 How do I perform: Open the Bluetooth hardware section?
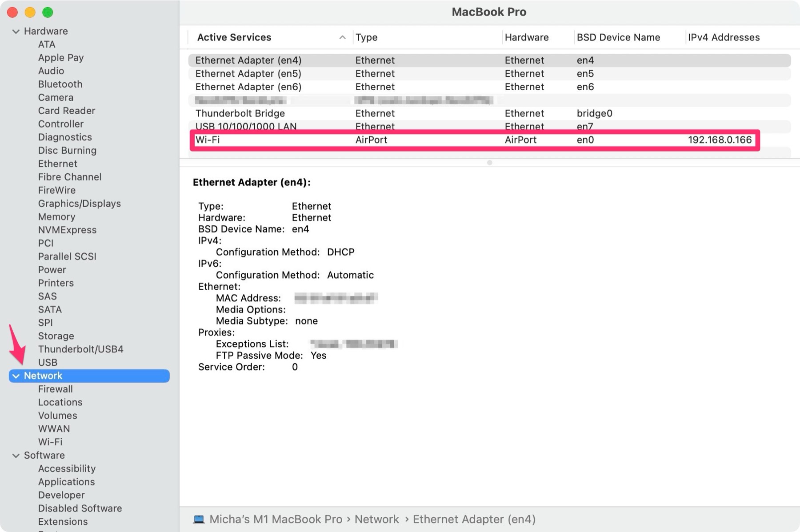60,84
